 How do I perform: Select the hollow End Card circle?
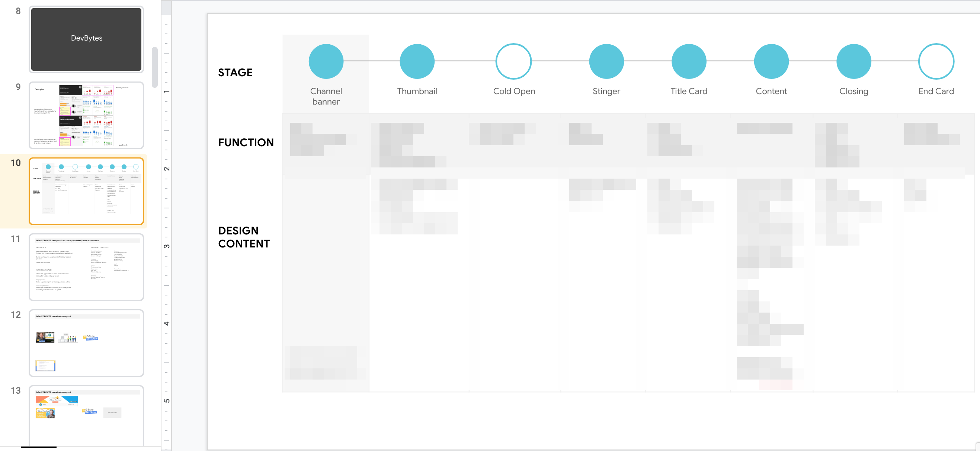click(x=936, y=61)
